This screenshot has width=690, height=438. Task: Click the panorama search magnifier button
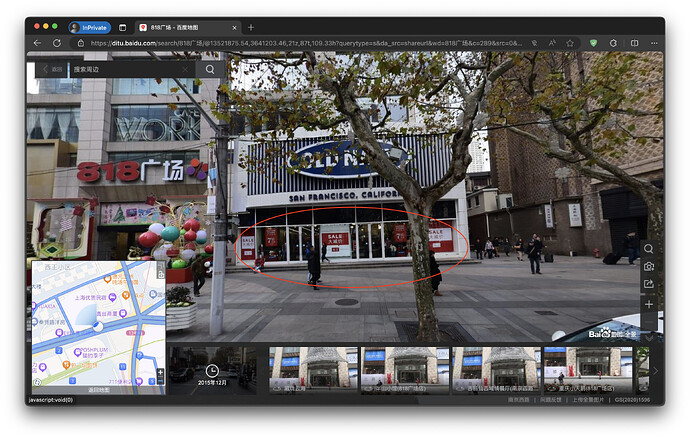[210, 69]
